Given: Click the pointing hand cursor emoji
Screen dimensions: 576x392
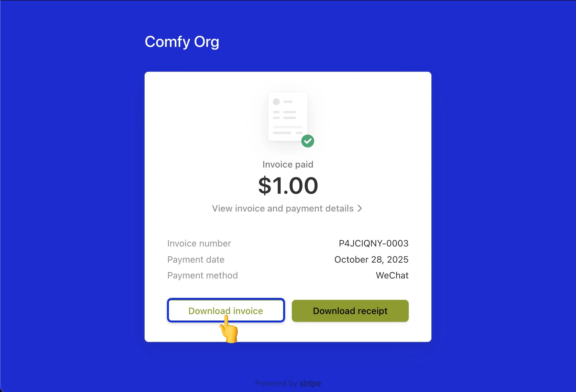Looking at the screenshot, I should point(229,332).
